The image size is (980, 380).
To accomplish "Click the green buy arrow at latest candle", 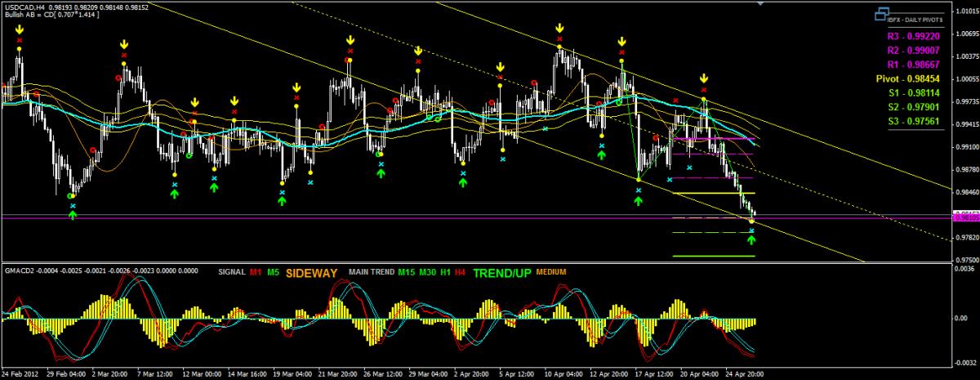I will point(751,240).
